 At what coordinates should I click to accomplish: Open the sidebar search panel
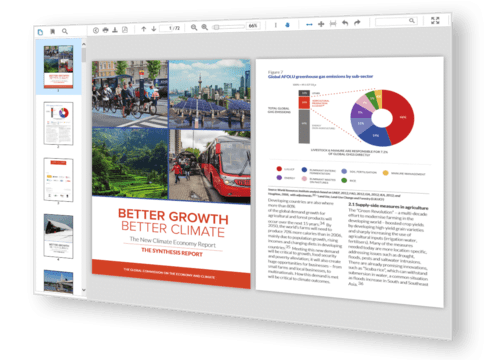tap(65, 31)
